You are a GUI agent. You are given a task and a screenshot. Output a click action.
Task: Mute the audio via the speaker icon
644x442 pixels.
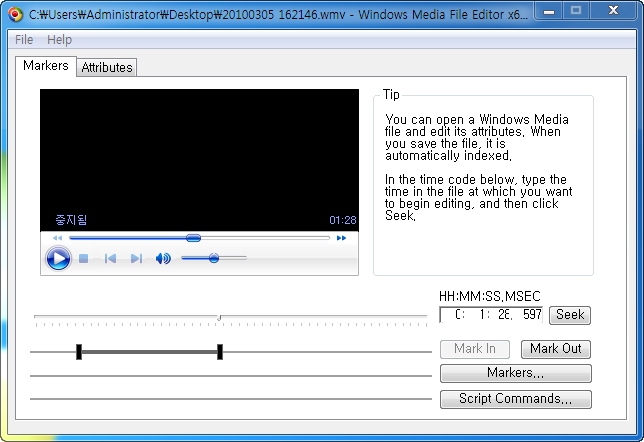[163, 258]
